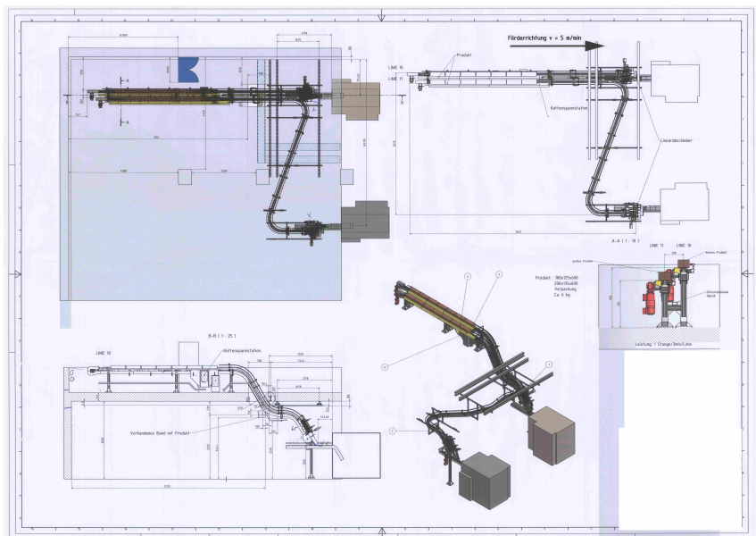Click the Linearabschieber label

point(677,141)
